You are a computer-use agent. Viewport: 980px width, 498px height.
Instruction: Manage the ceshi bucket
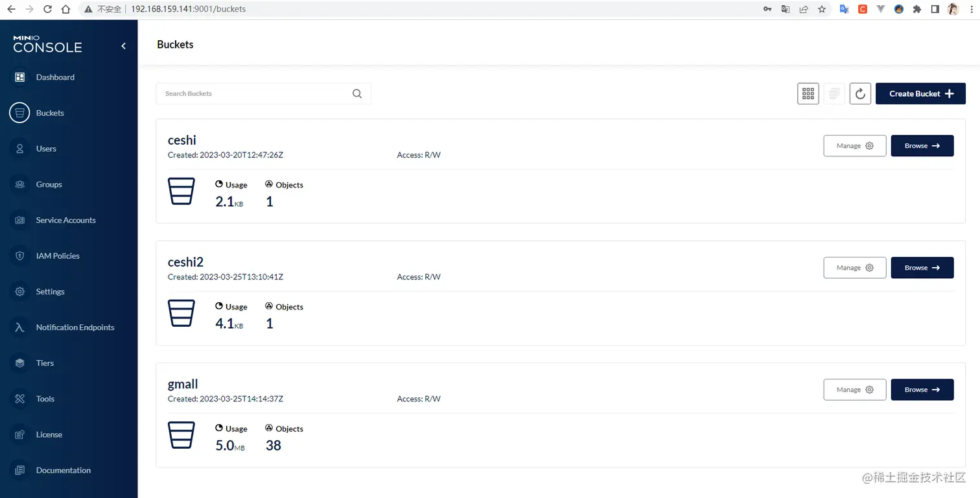855,146
